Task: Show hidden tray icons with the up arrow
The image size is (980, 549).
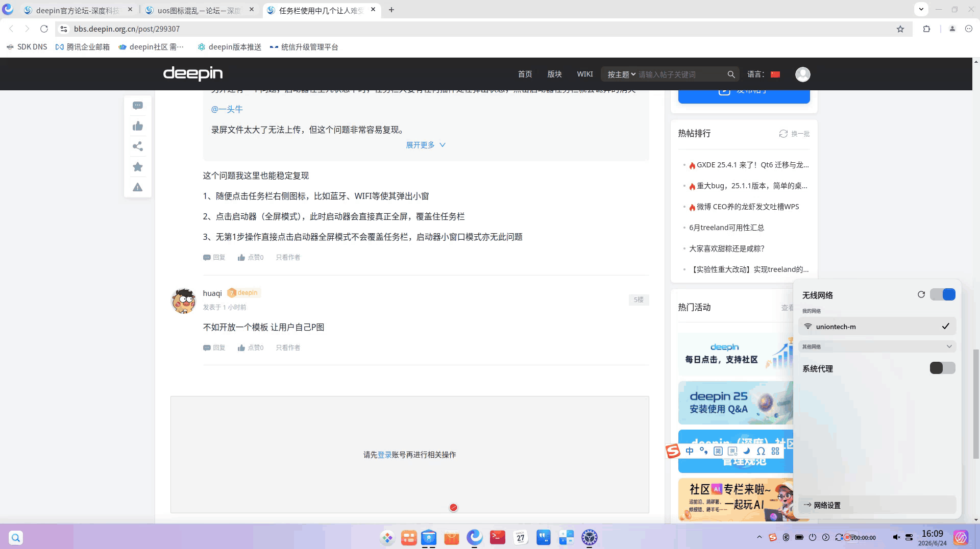Action: [x=759, y=537]
